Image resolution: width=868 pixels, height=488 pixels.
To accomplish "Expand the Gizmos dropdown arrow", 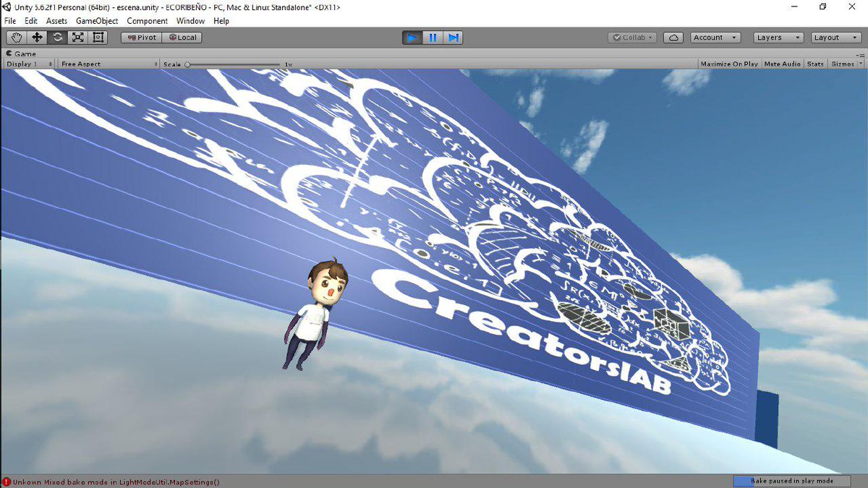I will (x=860, y=64).
